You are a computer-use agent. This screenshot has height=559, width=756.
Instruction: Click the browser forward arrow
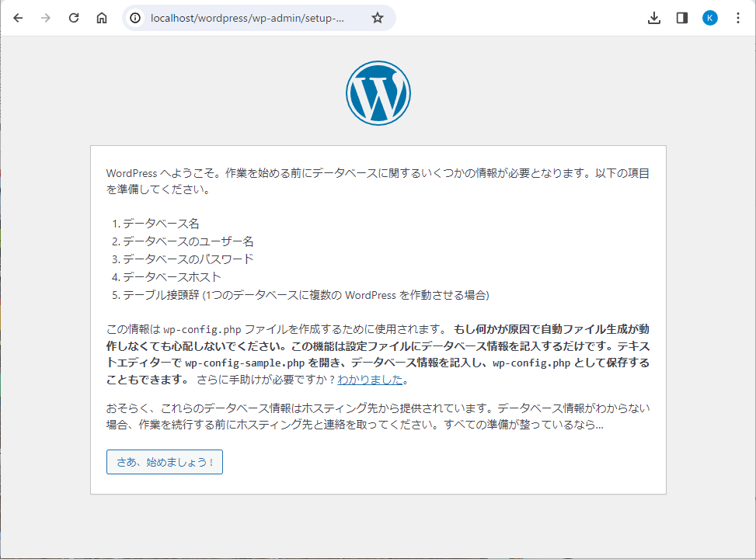[x=46, y=18]
